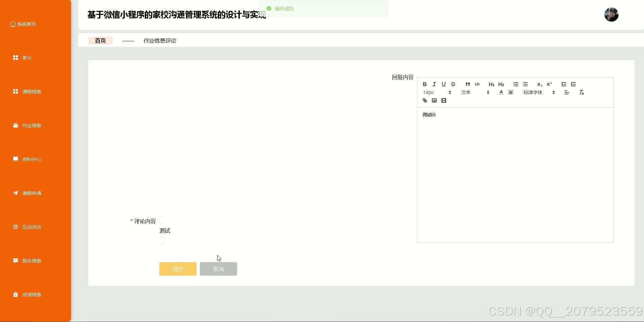Insert a video into the reply
The height and width of the screenshot is (322, 644).
coord(444,100)
